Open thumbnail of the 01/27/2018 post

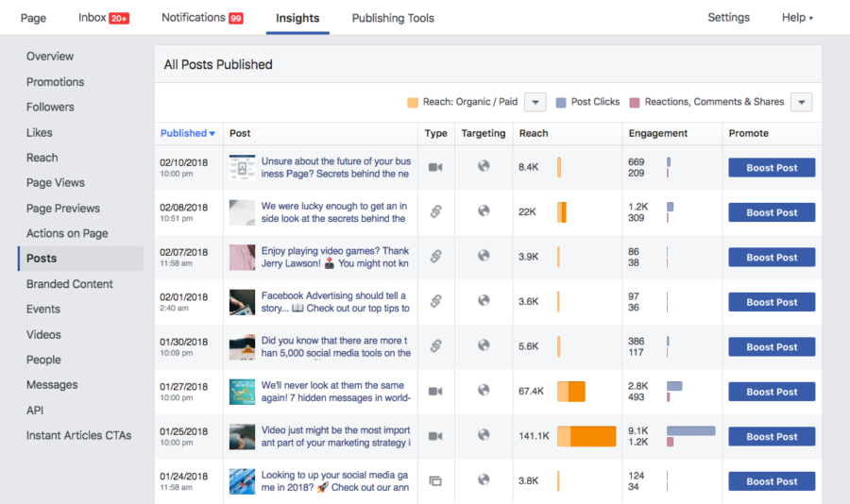point(242,392)
